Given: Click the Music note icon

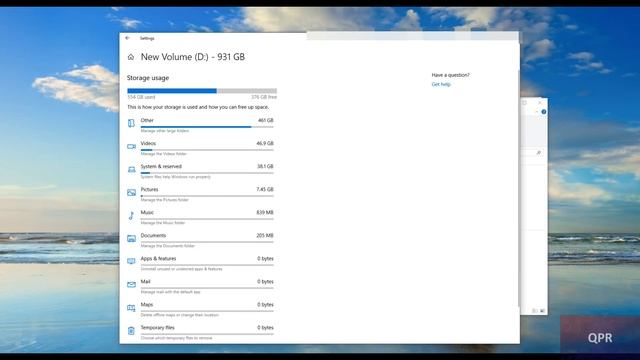Looking at the screenshot, I should coord(131,216).
